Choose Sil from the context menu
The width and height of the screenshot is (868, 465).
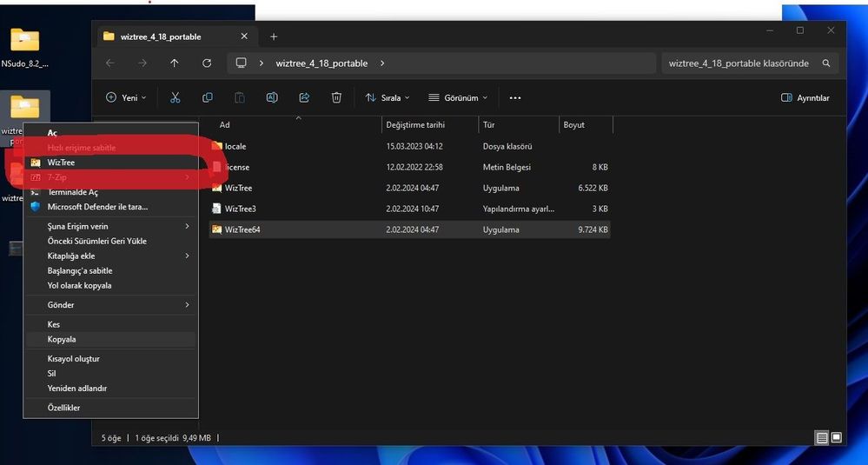click(110, 374)
